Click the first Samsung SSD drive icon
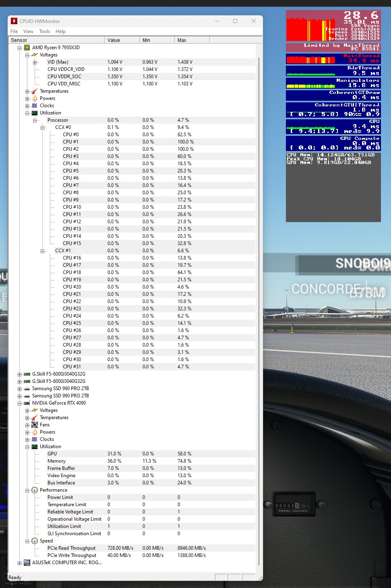The image size is (391, 588). [27, 389]
